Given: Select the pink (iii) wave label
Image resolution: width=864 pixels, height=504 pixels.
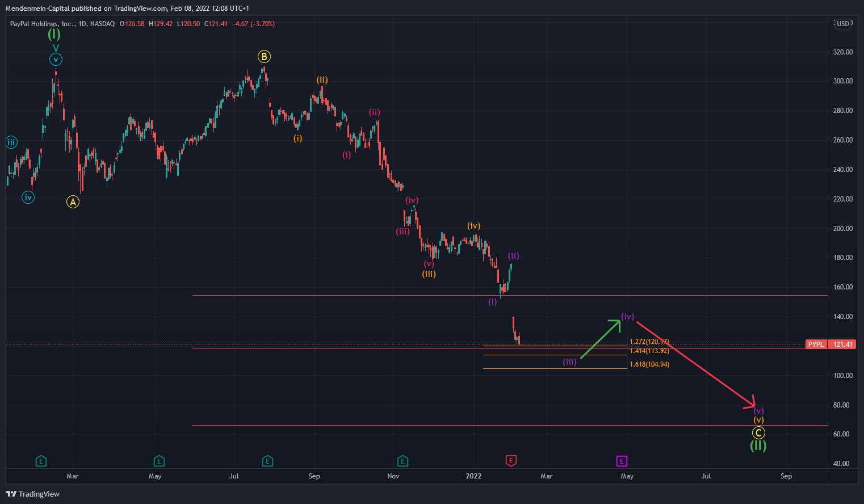Looking at the screenshot, I should click(x=403, y=231).
